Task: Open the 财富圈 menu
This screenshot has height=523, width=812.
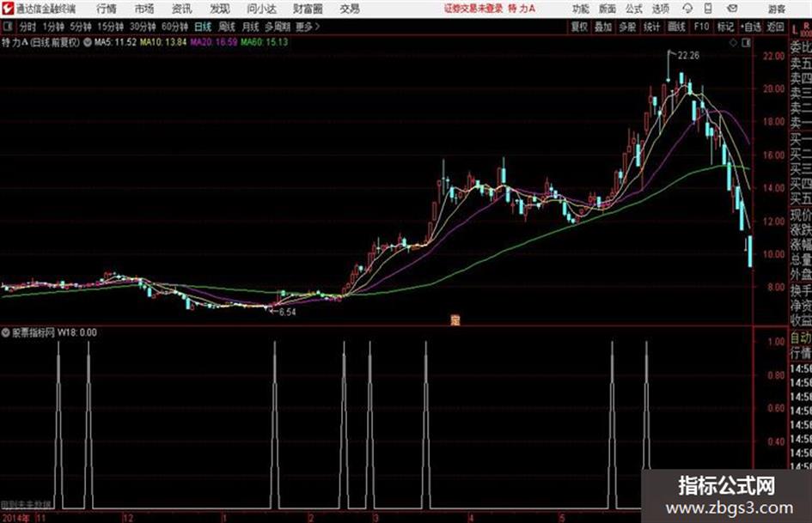Action: pyautogui.click(x=308, y=9)
